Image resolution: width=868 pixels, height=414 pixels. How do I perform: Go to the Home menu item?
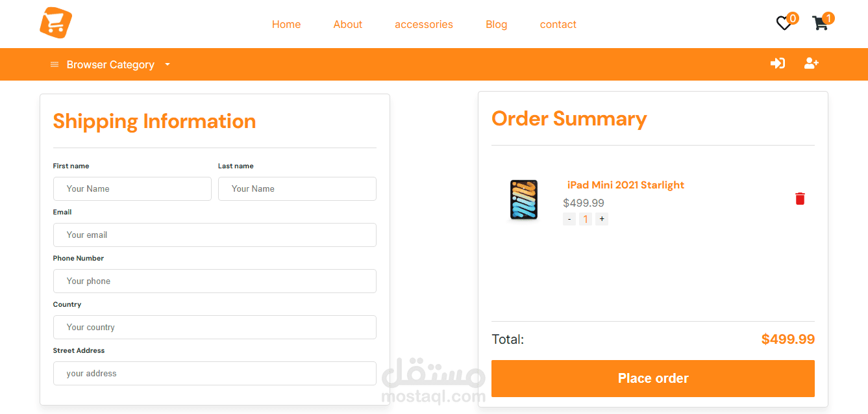coord(286,24)
